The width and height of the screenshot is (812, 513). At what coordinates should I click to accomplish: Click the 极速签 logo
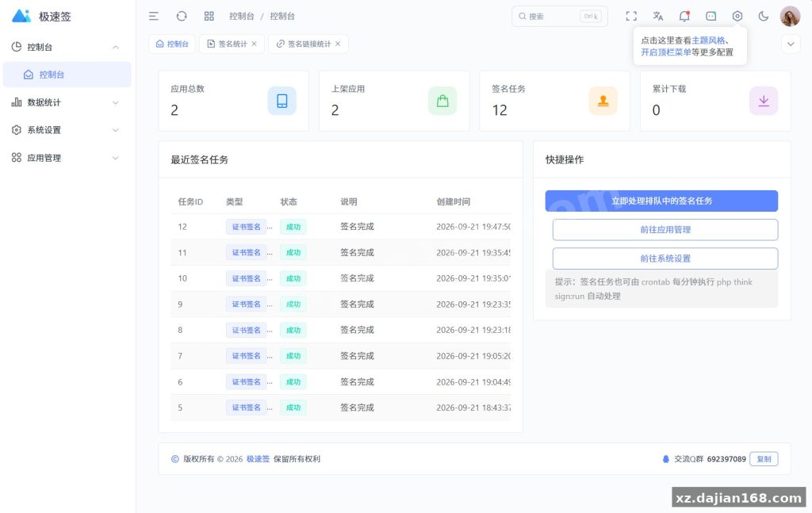[41, 16]
